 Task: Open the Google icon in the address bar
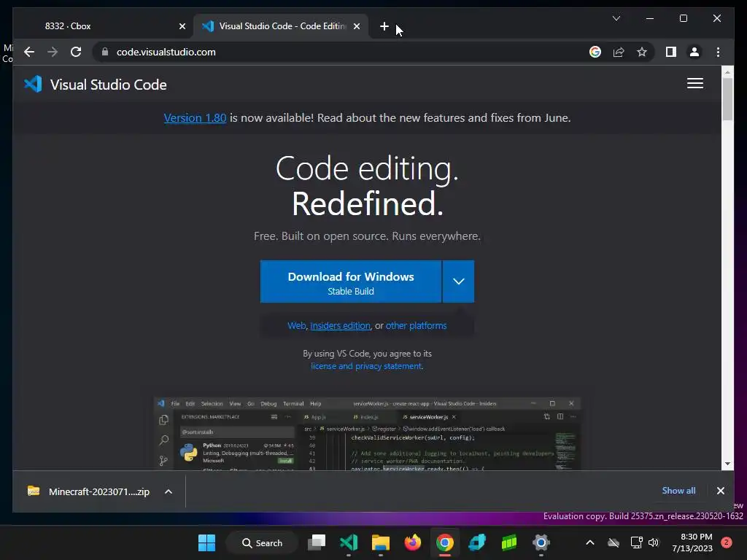tap(595, 52)
